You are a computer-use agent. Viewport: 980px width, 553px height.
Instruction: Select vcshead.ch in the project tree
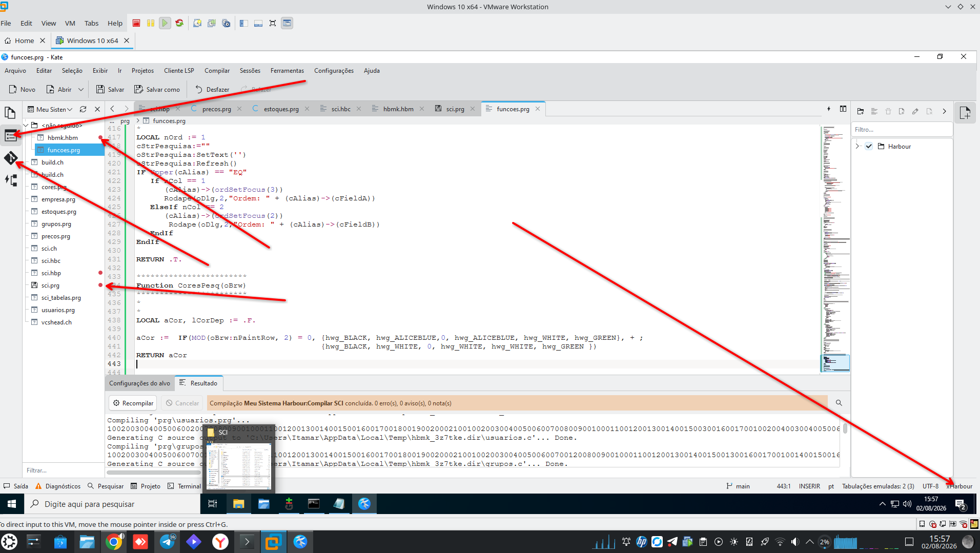click(56, 322)
